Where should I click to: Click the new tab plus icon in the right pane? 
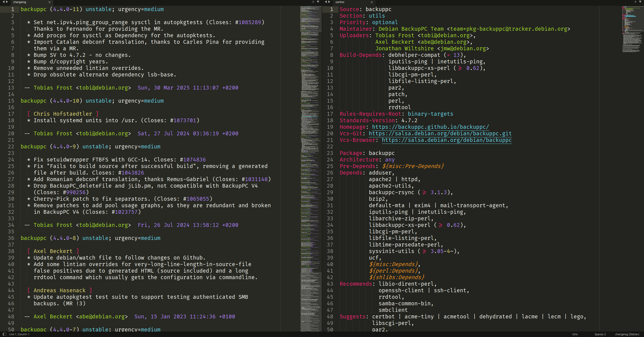point(635,2)
